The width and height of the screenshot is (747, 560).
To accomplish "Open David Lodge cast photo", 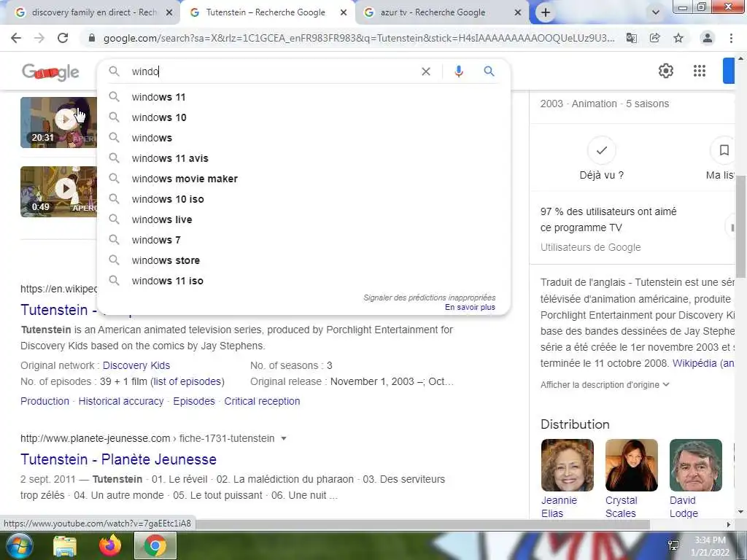I will (x=695, y=465).
